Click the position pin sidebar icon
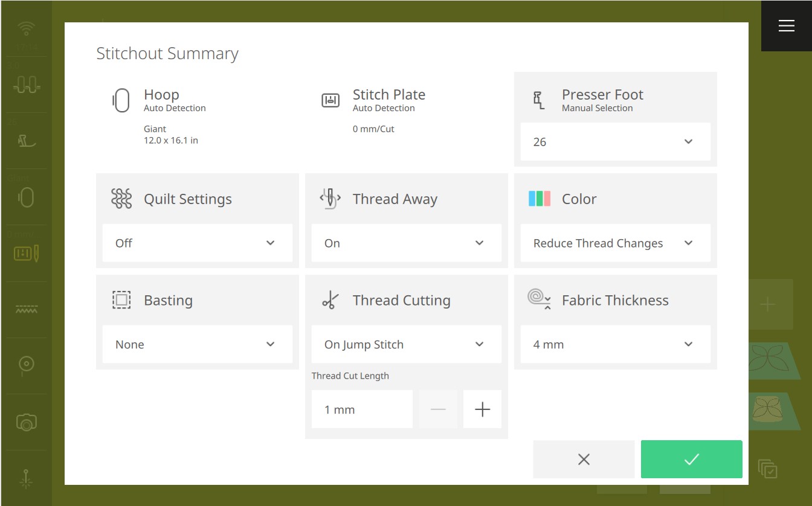The image size is (812, 506). click(26, 365)
